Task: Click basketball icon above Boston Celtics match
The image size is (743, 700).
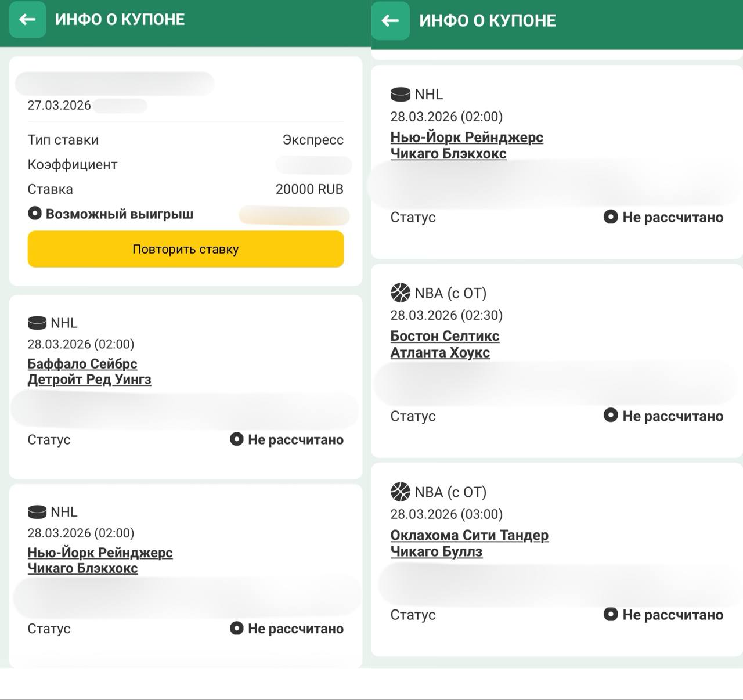Action: tap(401, 293)
